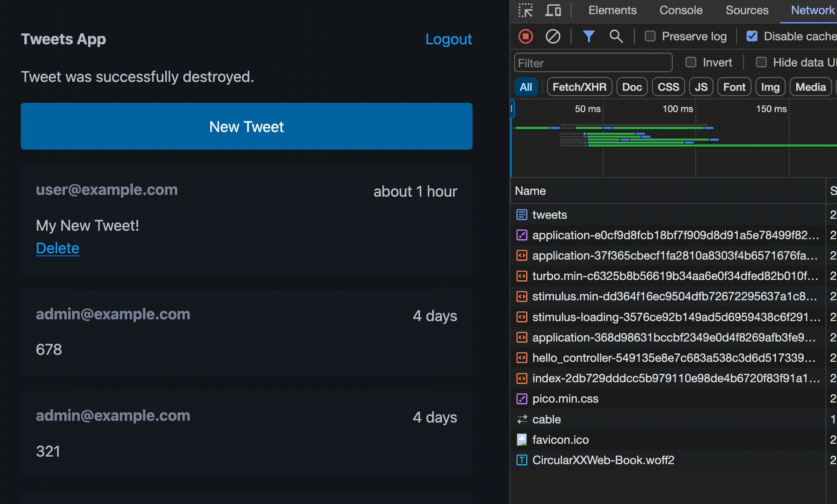Image resolution: width=837 pixels, height=504 pixels.
Task: Click the Tweets App title
Action: 63,39
